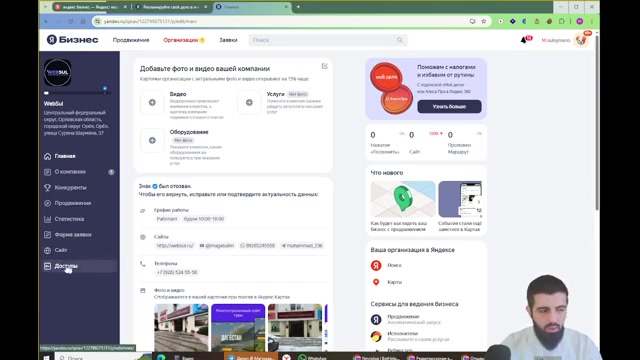This screenshot has width=640, height=360.
Task: Open Заявки top menu
Action: click(x=228, y=40)
